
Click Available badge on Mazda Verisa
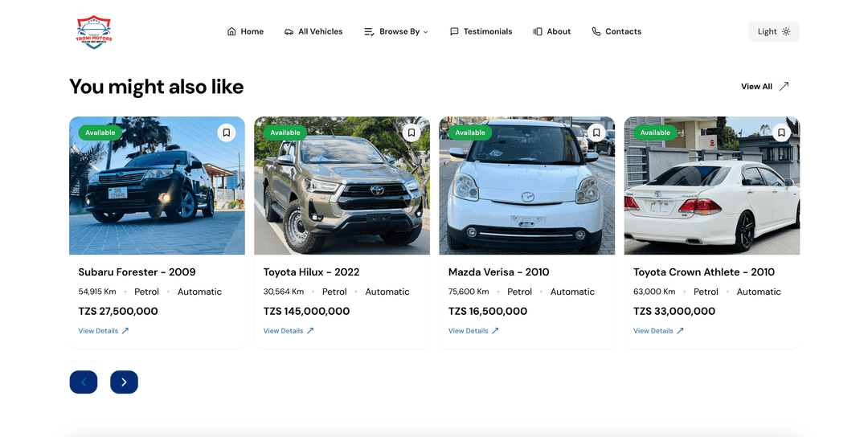tap(470, 133)
